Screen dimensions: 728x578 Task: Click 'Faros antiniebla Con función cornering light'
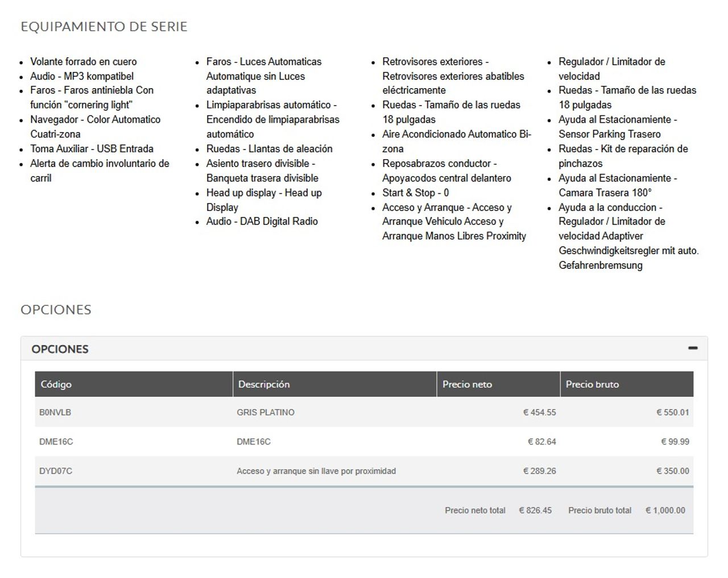coord(92,98)
